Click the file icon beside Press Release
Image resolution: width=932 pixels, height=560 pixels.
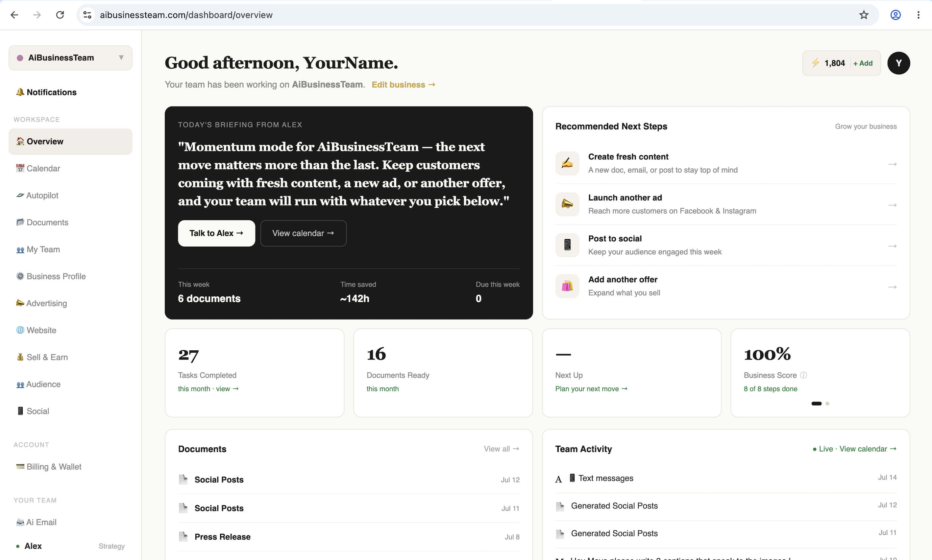coord(183,536)
